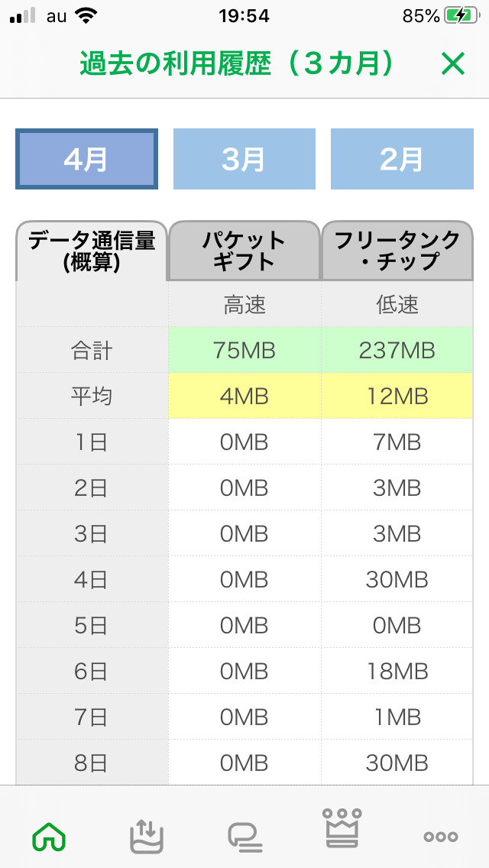Image resolution: width=489 pixels, height=868 pixels.
Task: Tap the 高速 column header
Action: pyautogui.click(x=244, y=305)
